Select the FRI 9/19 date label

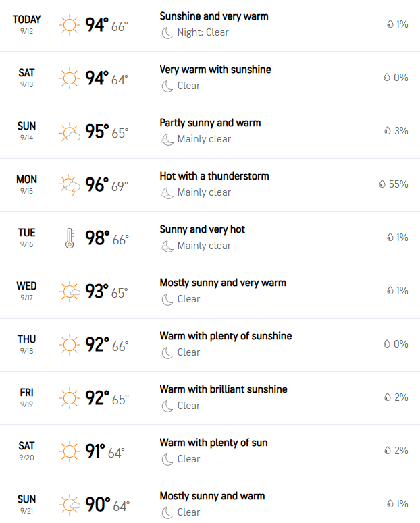tap(26, 397)
